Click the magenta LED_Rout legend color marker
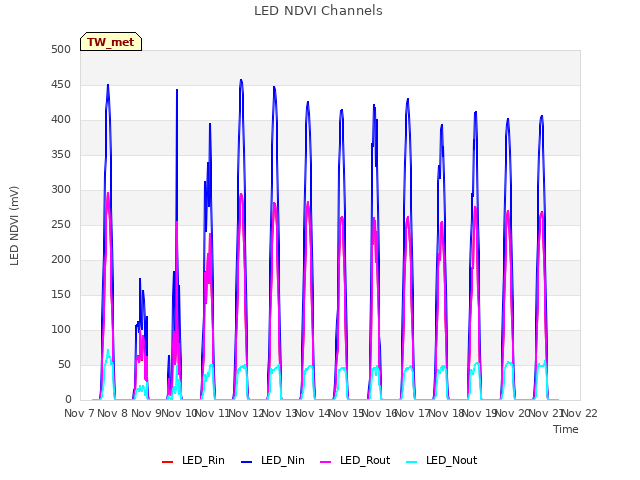Image resolution: width=640 pixels, height=480 pixels. tap(326, 462)
